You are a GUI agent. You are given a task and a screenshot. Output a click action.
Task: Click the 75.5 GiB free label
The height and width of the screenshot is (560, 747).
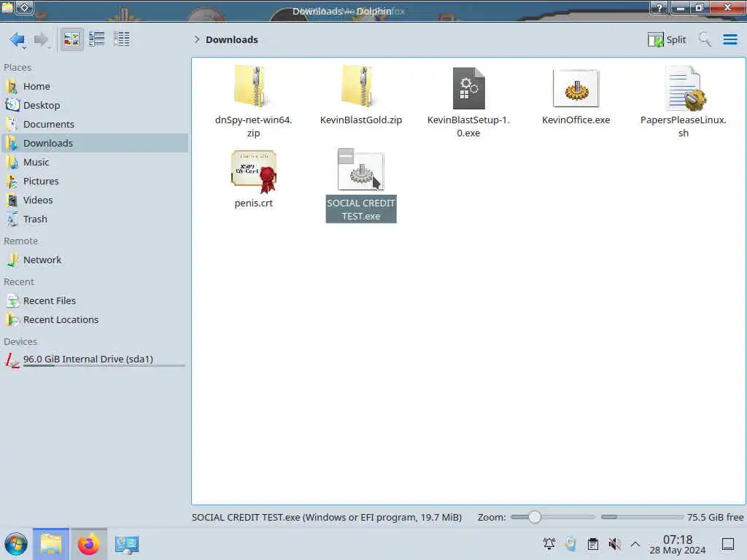tap(715, 517)
